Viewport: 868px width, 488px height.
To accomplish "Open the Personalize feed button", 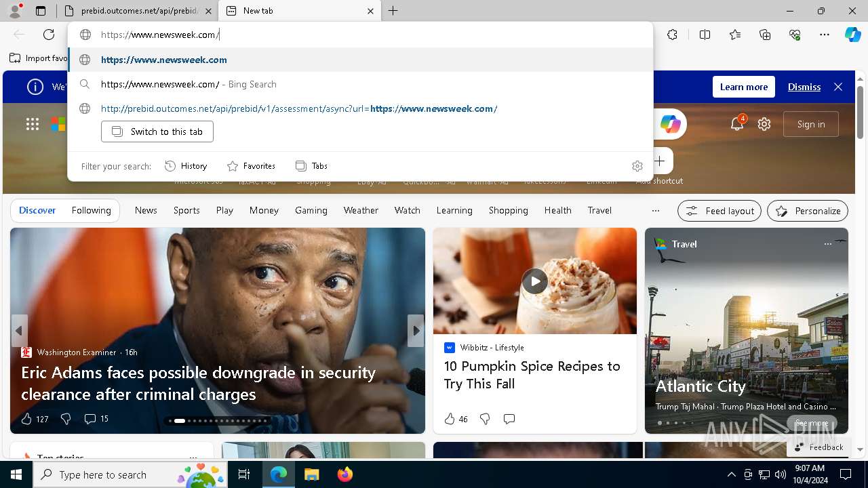I will pyautogui.click(x=808, y=211).
